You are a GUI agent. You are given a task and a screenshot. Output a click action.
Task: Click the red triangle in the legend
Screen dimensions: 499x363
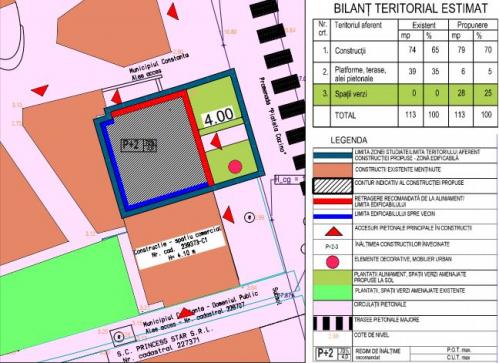(334, 231)
